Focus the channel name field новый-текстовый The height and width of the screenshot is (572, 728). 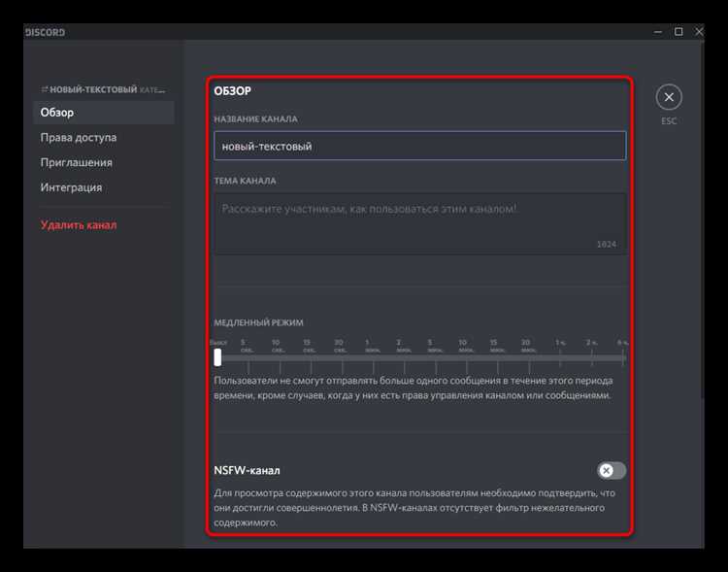click(x=419, y=146)
